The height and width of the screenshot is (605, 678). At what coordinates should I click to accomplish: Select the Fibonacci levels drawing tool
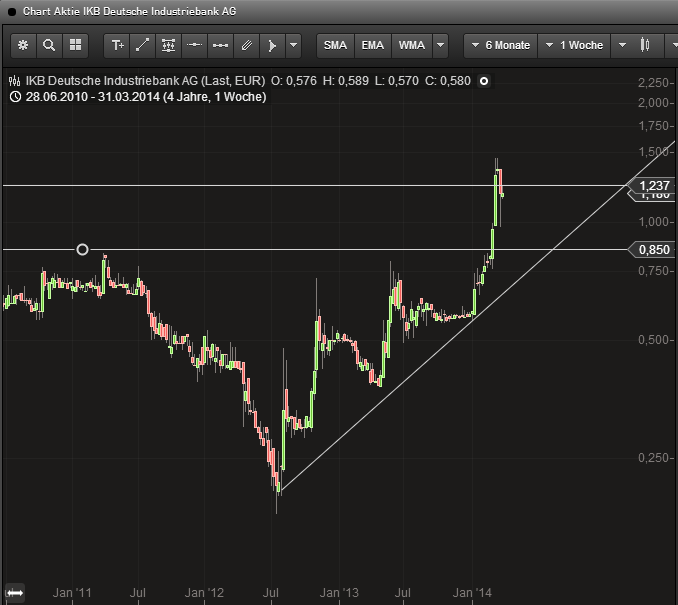(x=169, y=45)
